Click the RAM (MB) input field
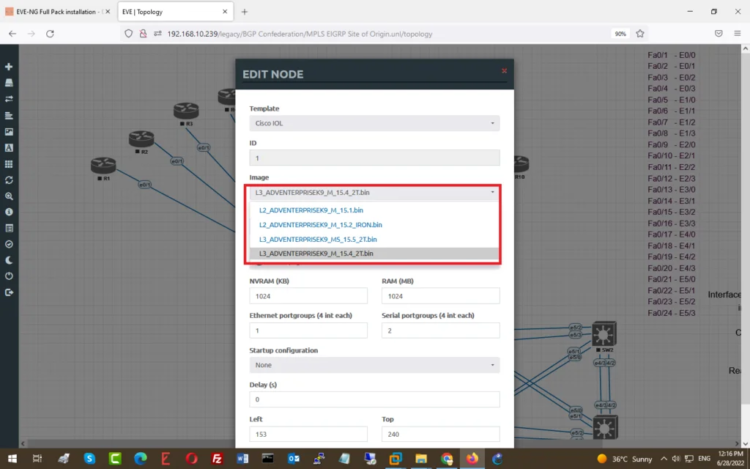This screenshot has width=750, height=469. point(440,296)
